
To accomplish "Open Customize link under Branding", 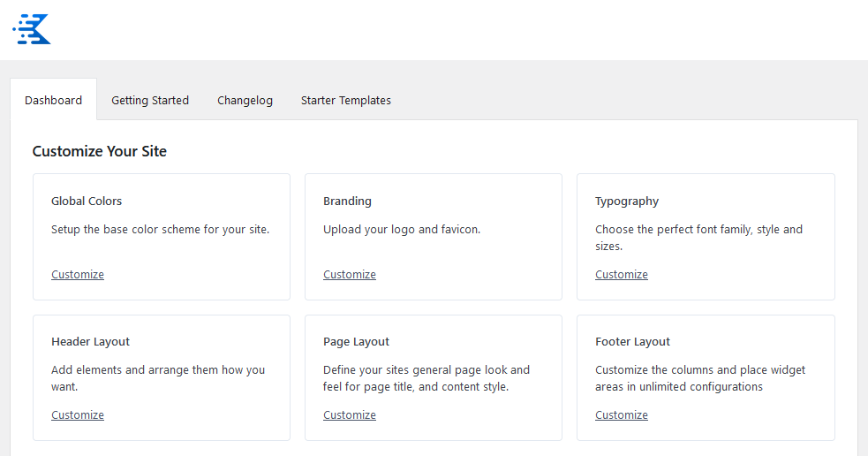I will pyautogui.click(x=350, y=274).
